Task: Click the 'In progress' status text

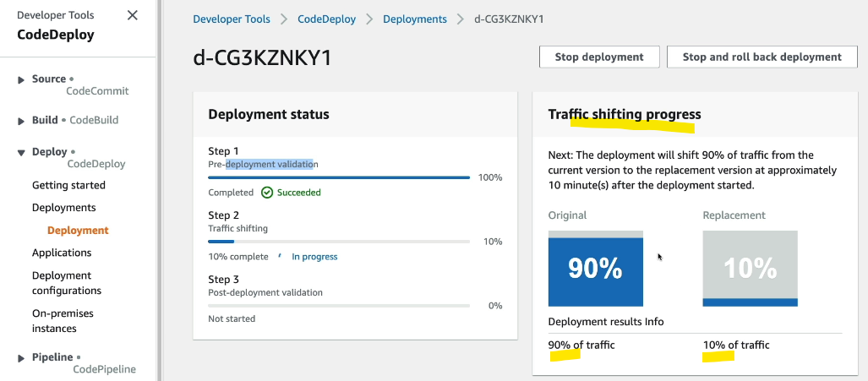Action: pyautogui.click(x=314, y=257)
